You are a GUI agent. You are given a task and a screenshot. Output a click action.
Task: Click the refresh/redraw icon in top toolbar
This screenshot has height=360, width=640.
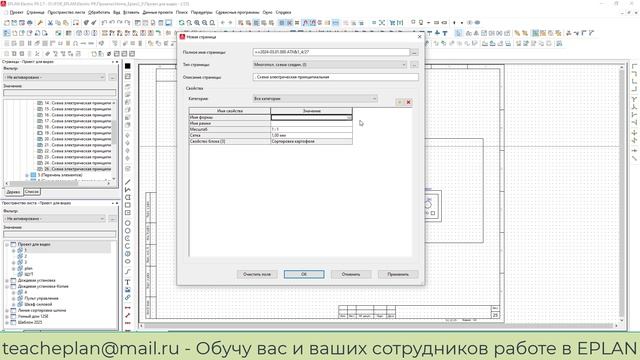point(182,23)
